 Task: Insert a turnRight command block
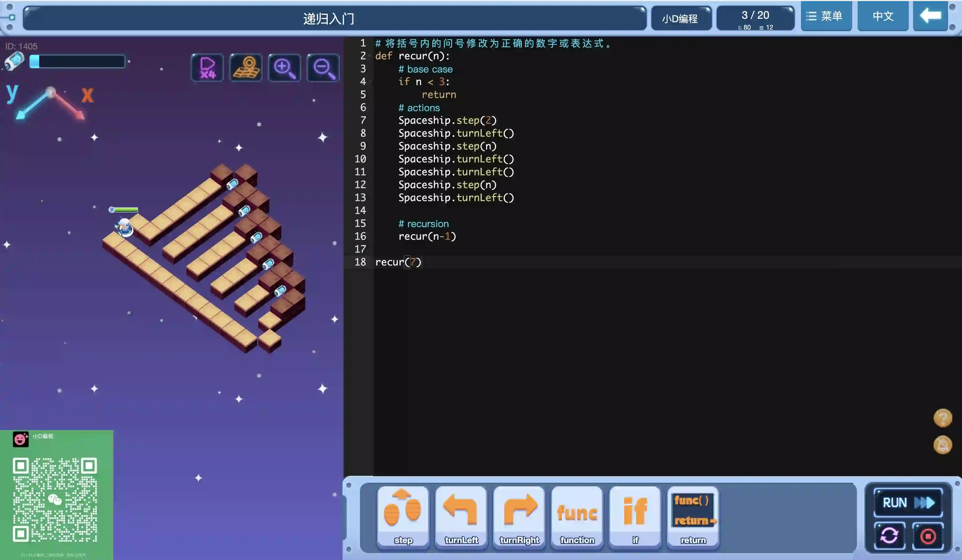pyautogui.click(x=519, y=517)
